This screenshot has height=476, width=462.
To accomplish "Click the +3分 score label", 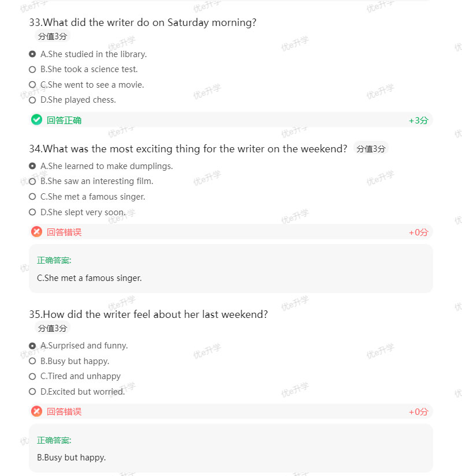I will [419, 120].
